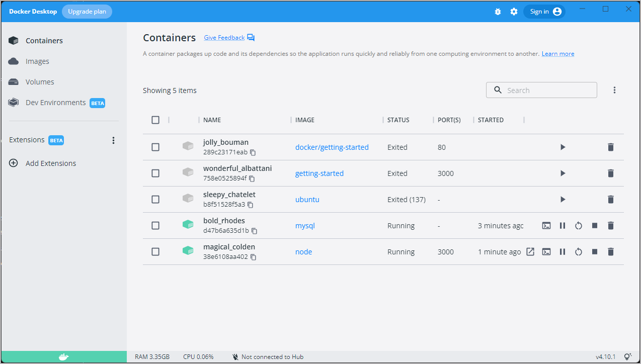
Task: Copy jolly_bouman container ID
Action: (x=253, y=152)
